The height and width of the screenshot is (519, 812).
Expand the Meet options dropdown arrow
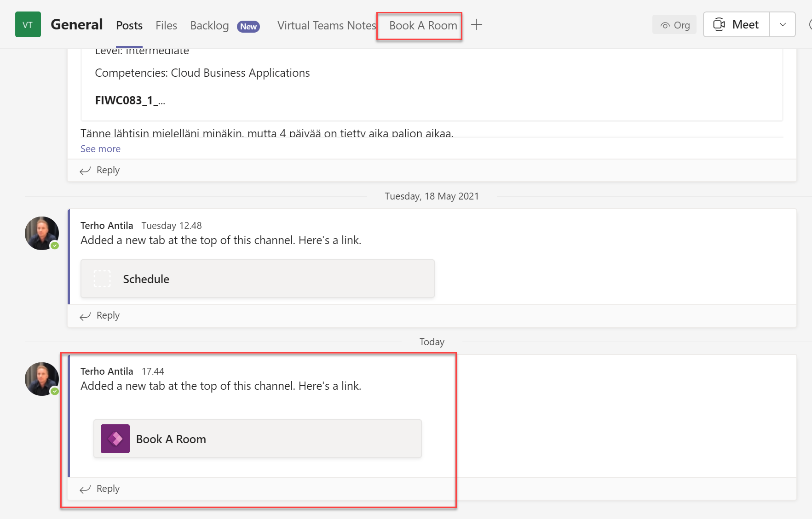[783, 25]
